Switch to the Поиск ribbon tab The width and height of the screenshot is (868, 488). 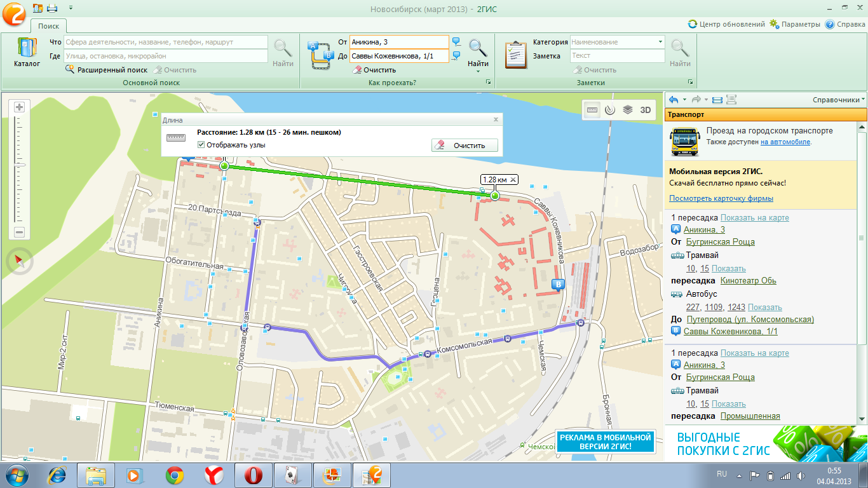tap(48, 26)
